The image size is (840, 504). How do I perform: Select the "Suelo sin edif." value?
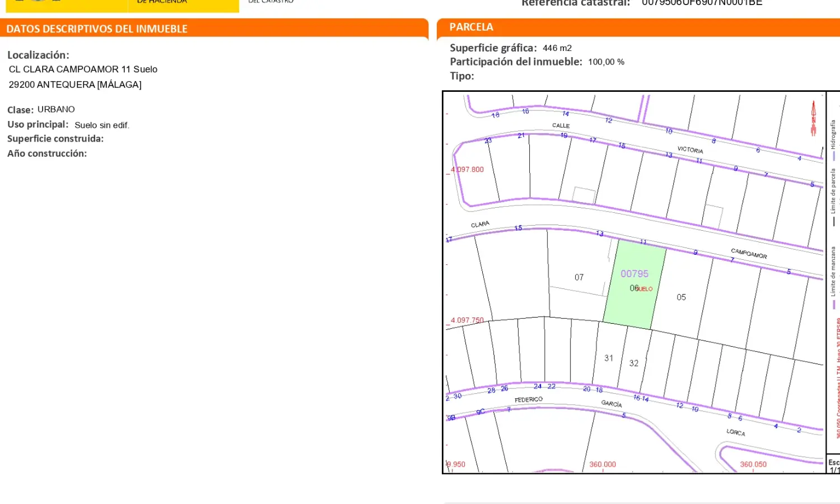click(102, 125)
